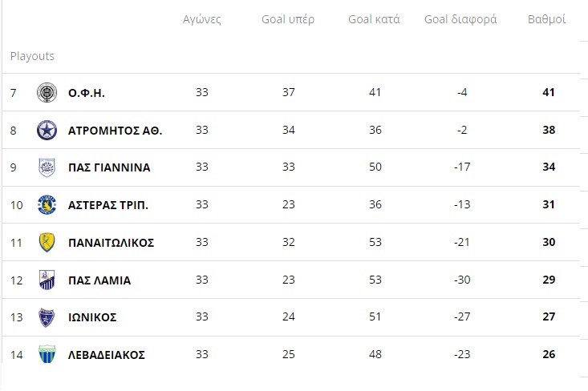The height and width of the screenshot is (391, 588).
Task: Click the Αγώνες column header
Action: tap(202, 19)
